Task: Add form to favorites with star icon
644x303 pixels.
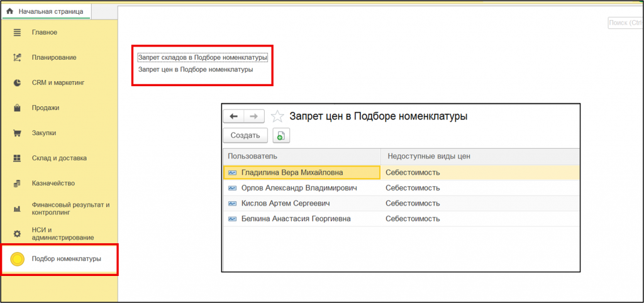Action: [x=277, y=116]
